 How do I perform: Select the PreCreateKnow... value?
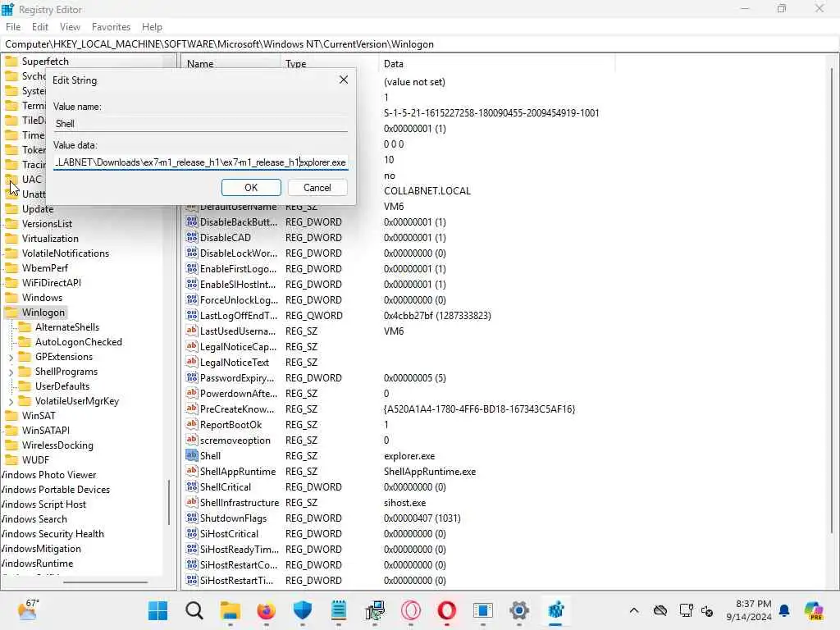coord(237,409)
